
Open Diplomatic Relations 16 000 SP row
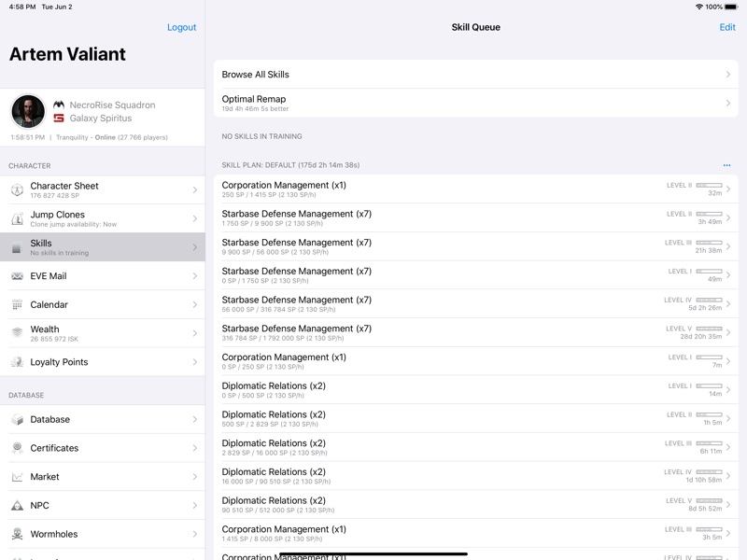(475, 476)
